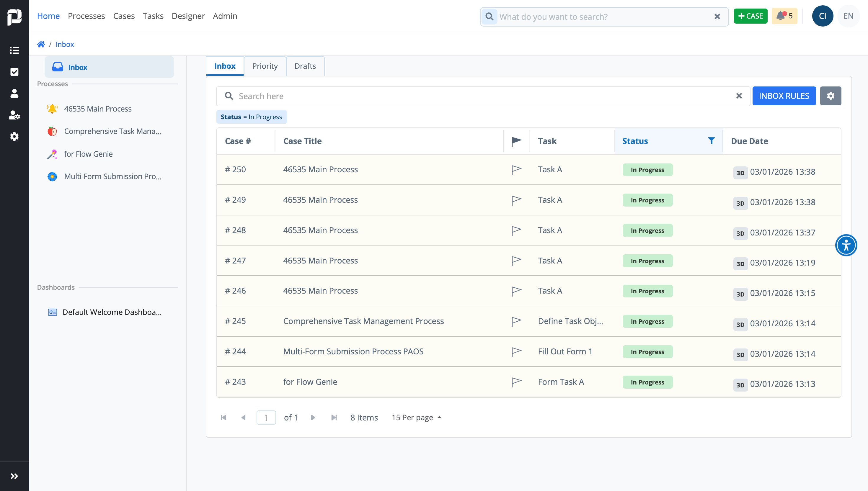Click the inbox settings gear button
Screen dimensions: 868x491
point(830,96)
